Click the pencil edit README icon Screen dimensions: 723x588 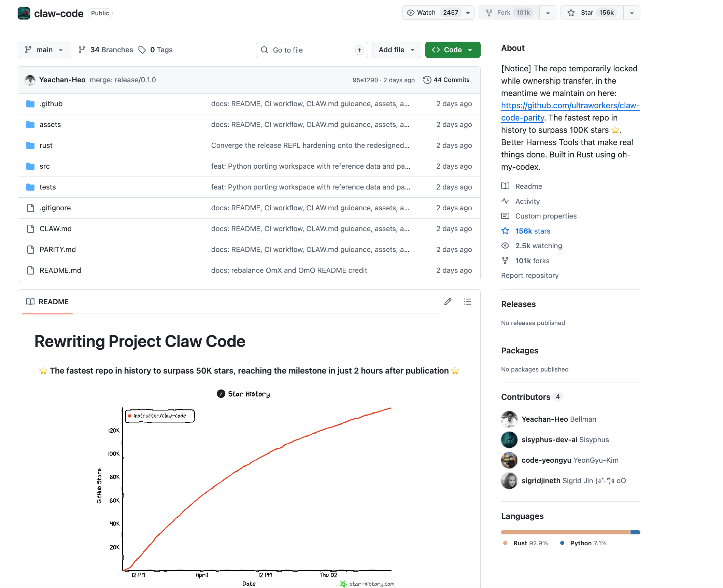click(x=448, y=302)
